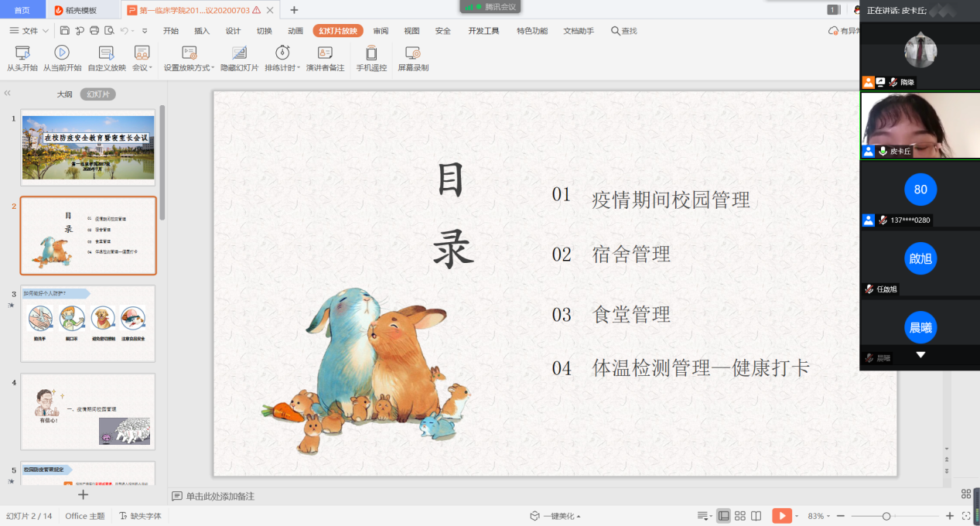The image size is (980, 526).
Task: Open the 83% zoom level dropdown
Action: [x=819, y=516]
